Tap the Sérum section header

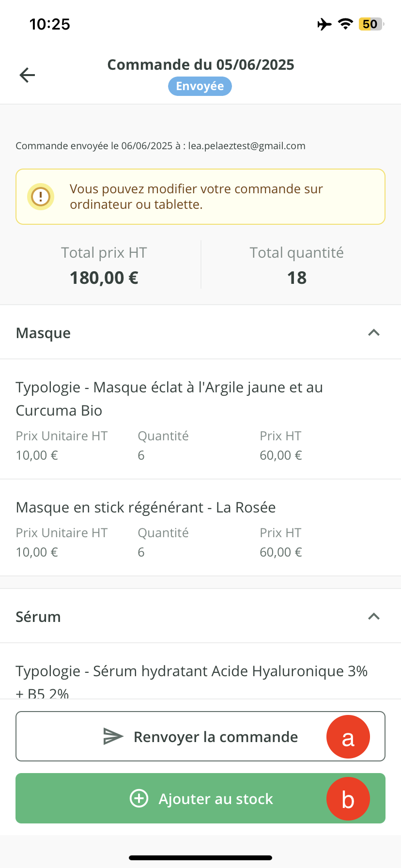[38, 617]
